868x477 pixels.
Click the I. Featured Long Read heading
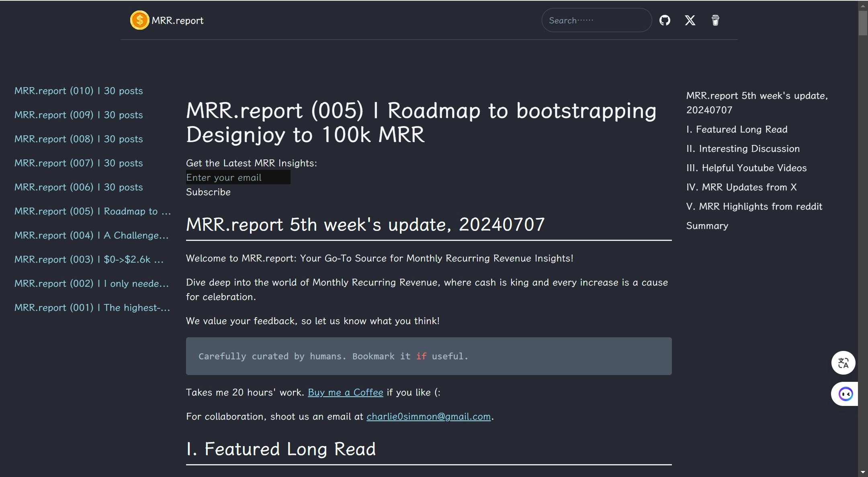click(281, 449)
